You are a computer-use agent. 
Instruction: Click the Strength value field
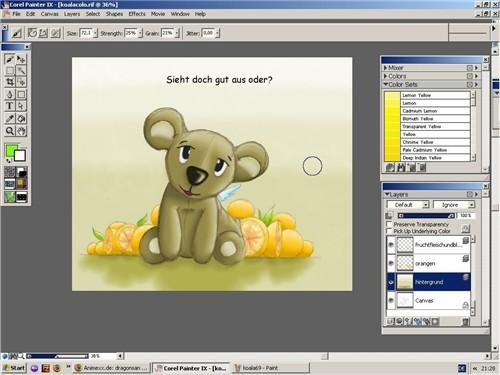[x=131, y=33]
